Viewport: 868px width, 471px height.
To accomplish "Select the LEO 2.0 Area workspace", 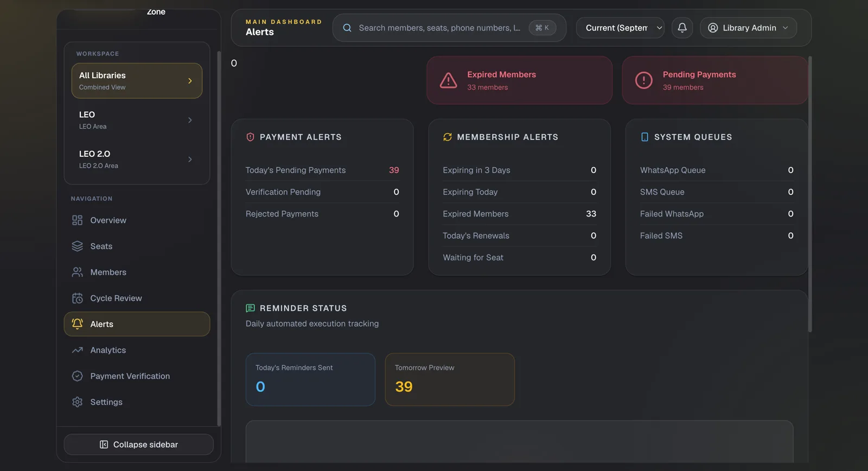I will [137, 159].
